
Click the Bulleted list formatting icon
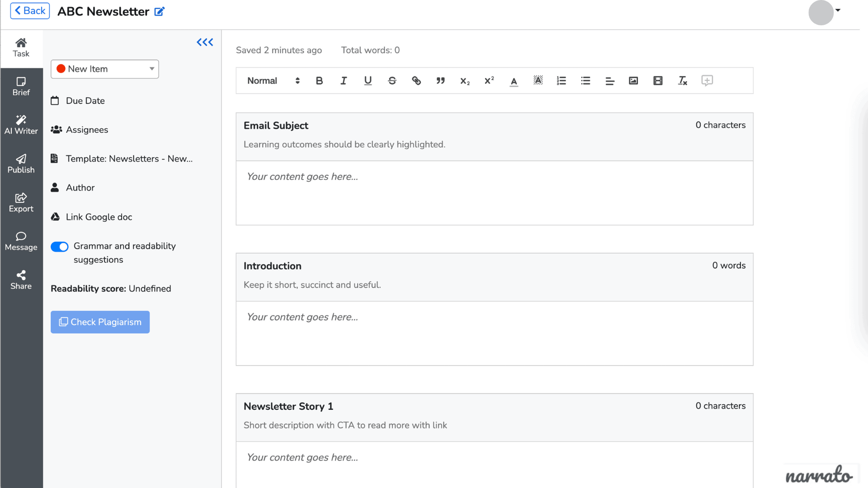[x=585, y=80]
